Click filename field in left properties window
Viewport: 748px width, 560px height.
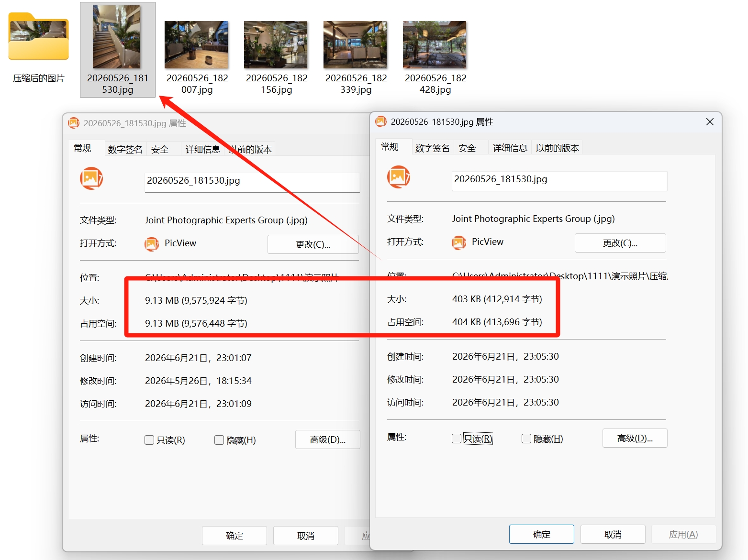point(252,182)
